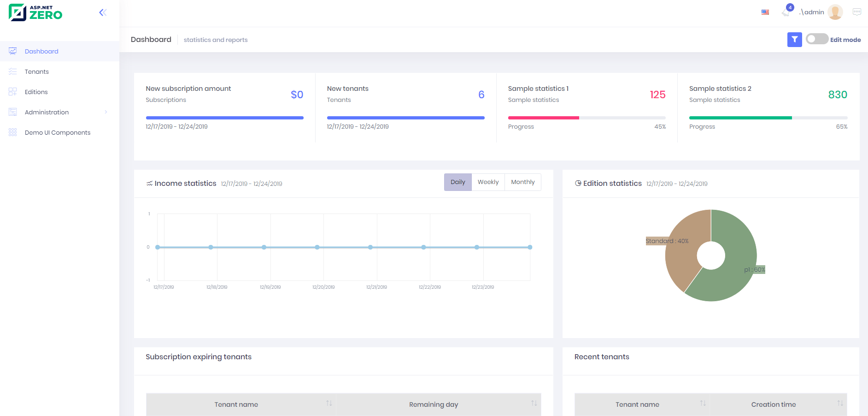Image resolution: width=868 pixels, height=416 pixels.
Task: Switch to the Monthly income view
Action: [523, 182]
